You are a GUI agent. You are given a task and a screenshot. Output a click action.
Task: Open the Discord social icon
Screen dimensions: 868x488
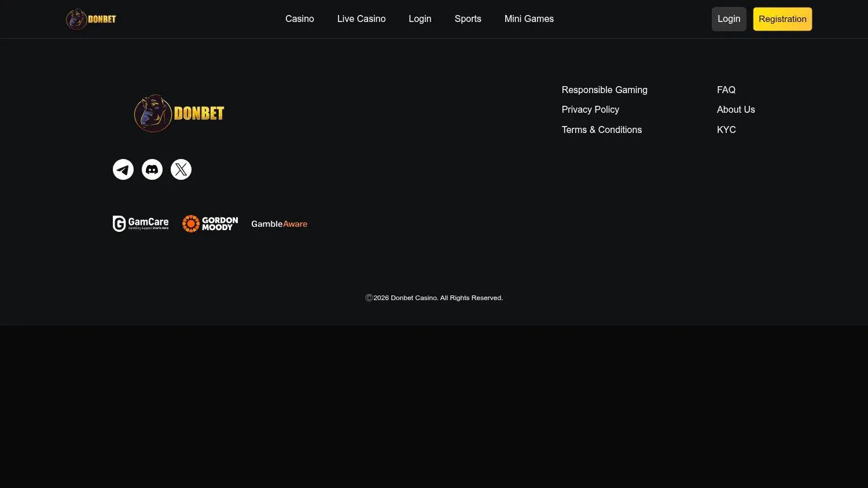[152, 169]
